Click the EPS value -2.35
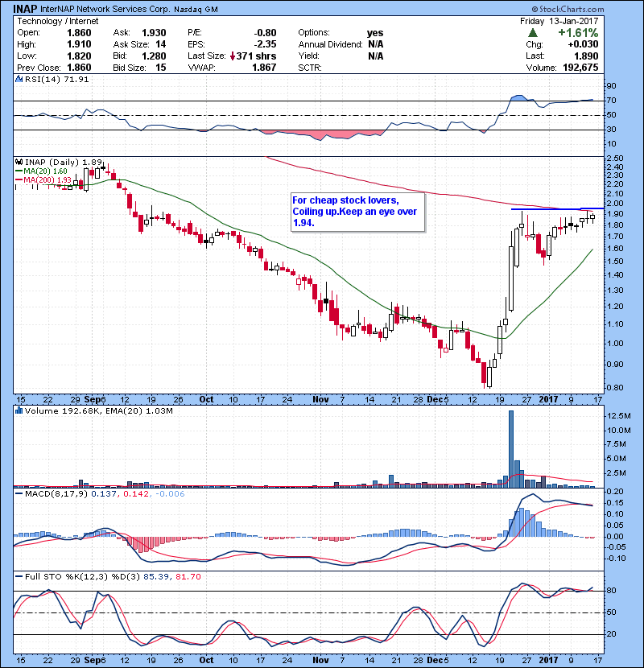Image resolution: width=644 pixels, height=668 pixels. tap(265, 44)
